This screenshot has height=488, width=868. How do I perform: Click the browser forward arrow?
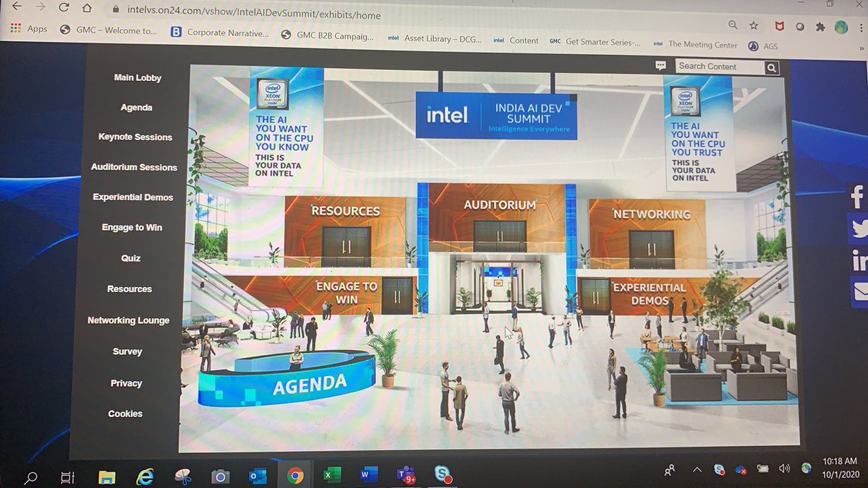coord(41,7)
